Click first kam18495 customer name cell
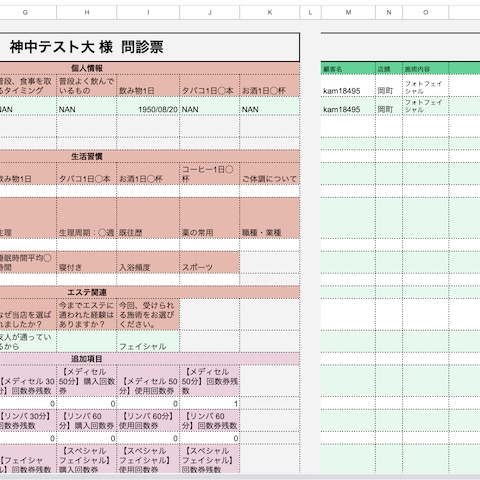The width and height of the screenshot is (480, 480). pos(348,86)
